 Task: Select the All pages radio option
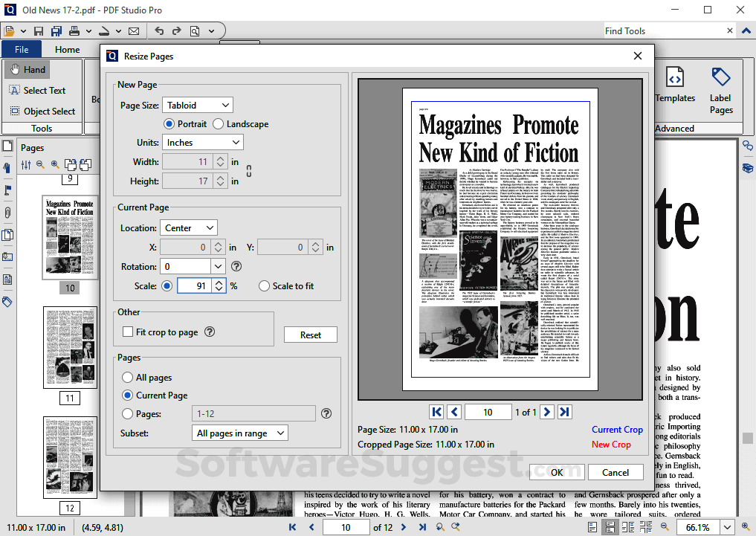129,377
